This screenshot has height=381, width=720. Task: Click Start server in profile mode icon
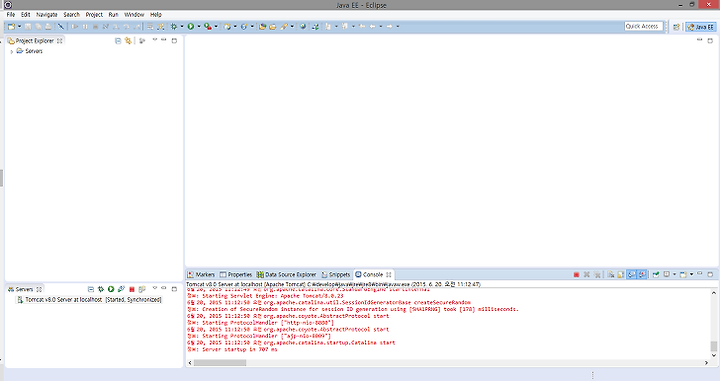click(x=121, y=289)
